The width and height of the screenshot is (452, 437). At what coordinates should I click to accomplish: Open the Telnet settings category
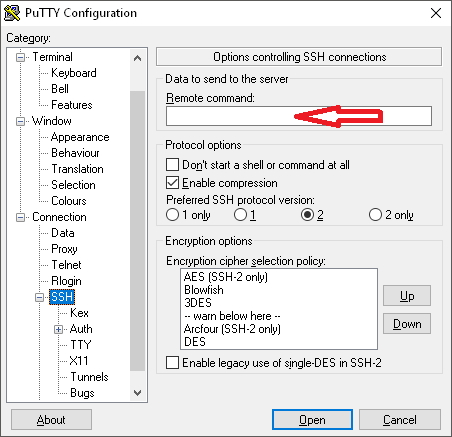pos(66,265)
